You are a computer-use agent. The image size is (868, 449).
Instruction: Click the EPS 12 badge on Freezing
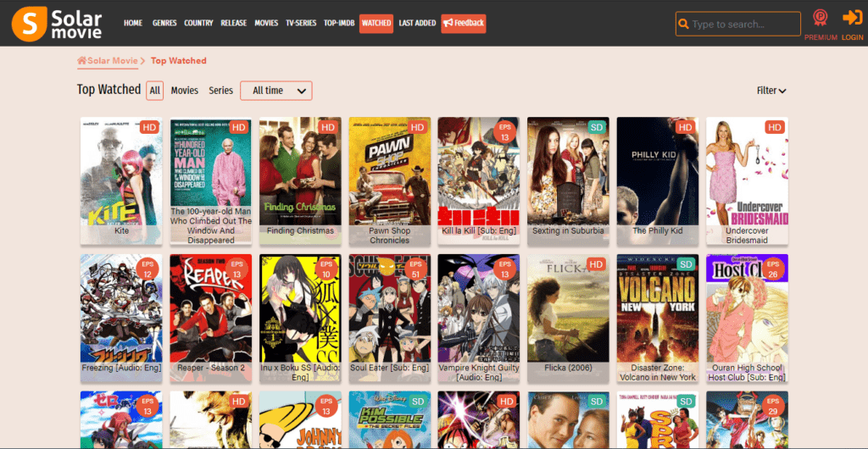pos(147,269)
